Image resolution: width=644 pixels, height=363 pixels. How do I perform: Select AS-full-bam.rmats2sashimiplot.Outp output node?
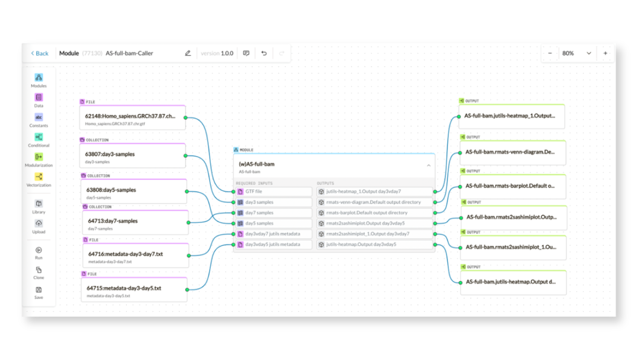click(514, 218)
